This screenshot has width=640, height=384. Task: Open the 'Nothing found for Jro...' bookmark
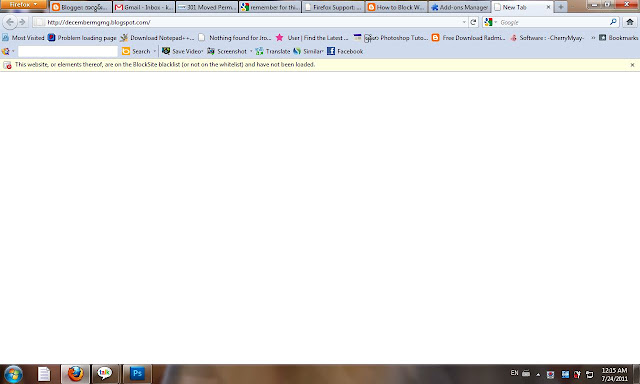coord(234,38)
